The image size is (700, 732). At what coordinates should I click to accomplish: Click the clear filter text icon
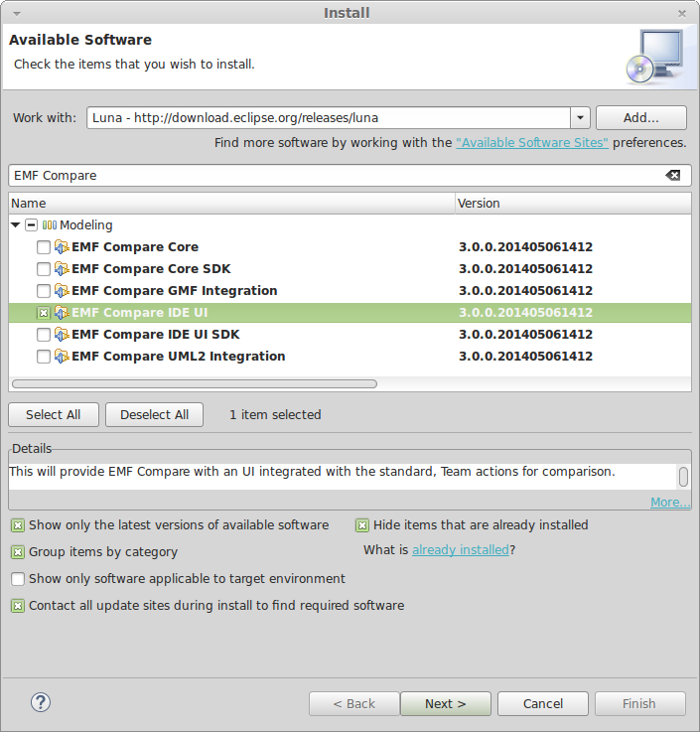672,175
